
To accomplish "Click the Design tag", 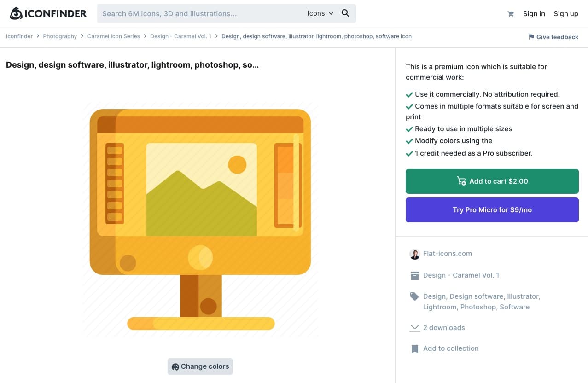I will point(434,296).
